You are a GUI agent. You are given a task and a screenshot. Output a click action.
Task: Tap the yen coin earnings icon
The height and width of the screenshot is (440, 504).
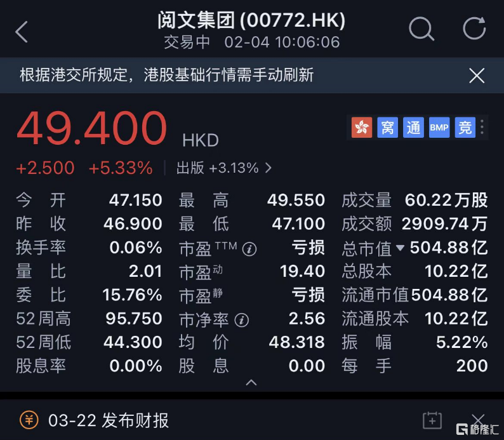tap(29, 420)
